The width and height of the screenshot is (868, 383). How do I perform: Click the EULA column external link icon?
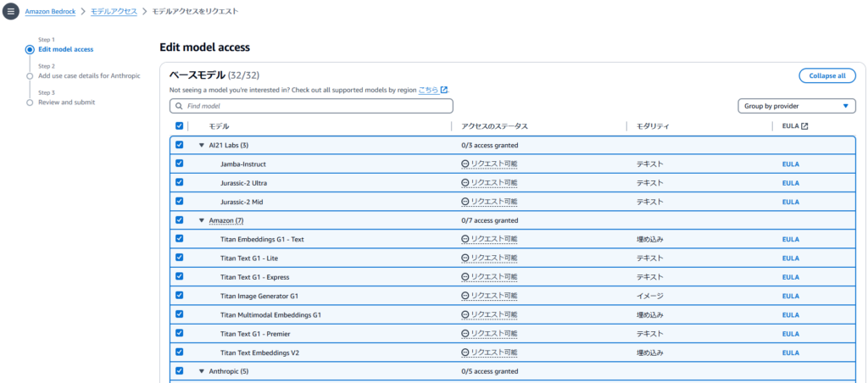pyautogui.click(x=804, y=126)
